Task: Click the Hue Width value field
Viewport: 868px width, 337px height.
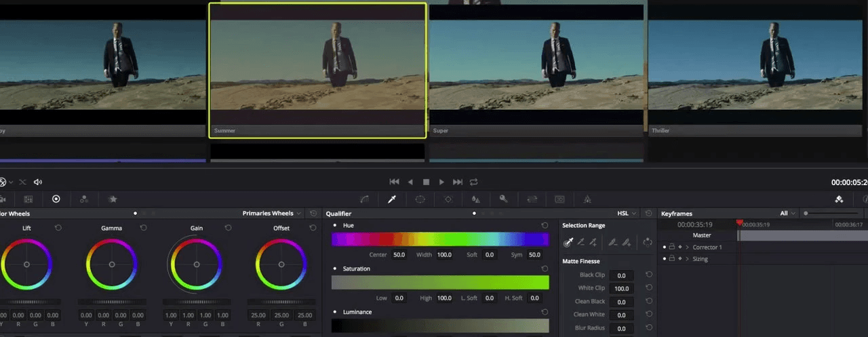Action: pos(444,255)
